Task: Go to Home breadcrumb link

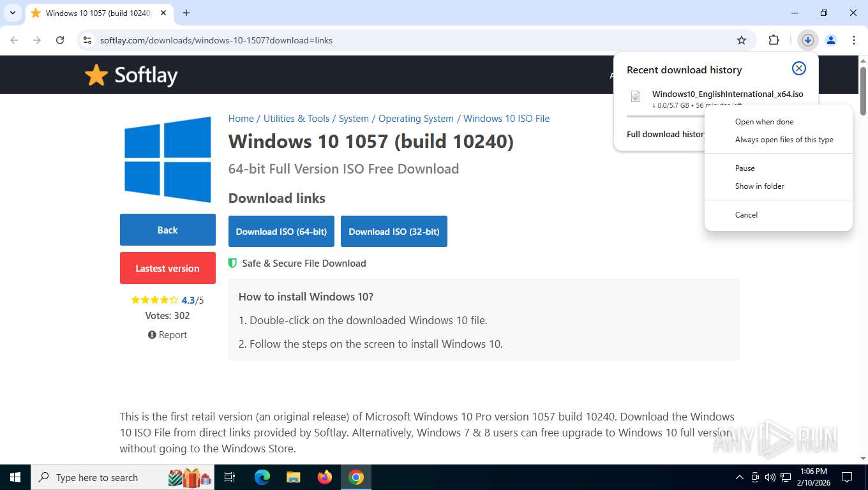Action: click(241, 119)
